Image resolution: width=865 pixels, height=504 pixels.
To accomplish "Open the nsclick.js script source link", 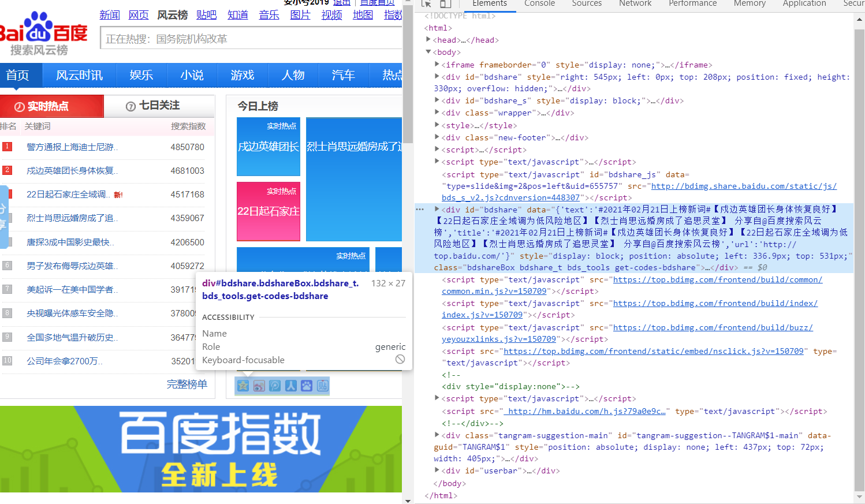I will (x=653, y=351).
